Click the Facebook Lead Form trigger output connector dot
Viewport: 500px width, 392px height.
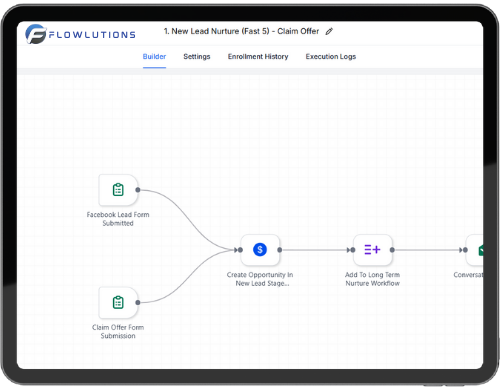click(138, 190)
